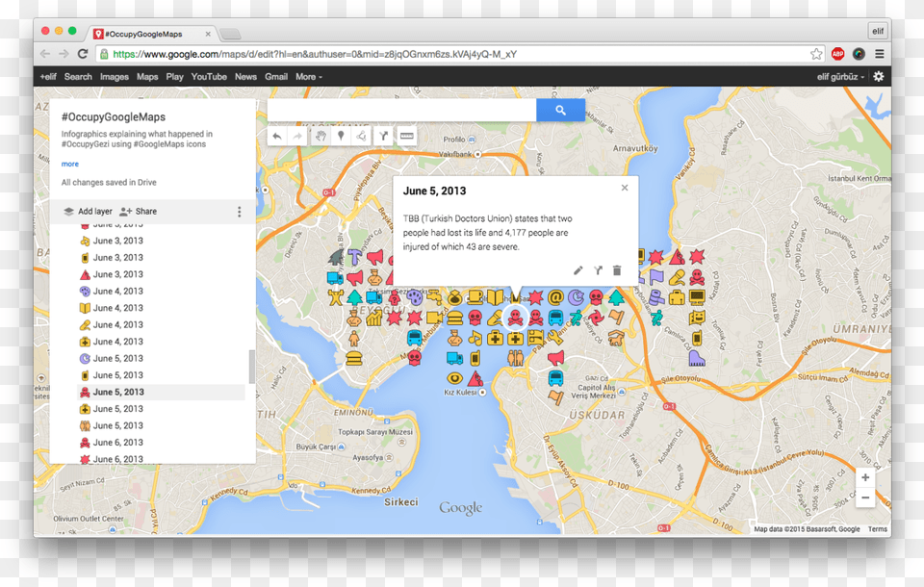The width and height of the screenshot is (924, 587).
Task: Expand the More menu in Google bar
Action: [308, 77]
